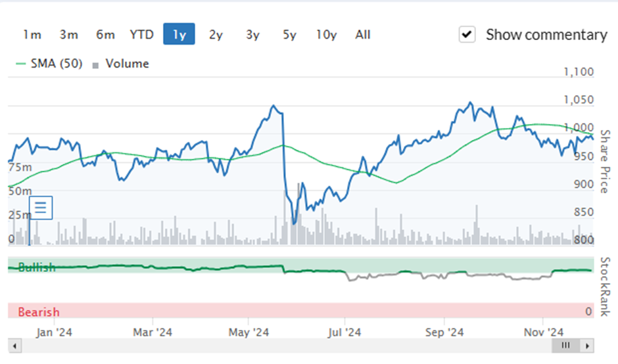Image resolution: width=618 pixels, height=364 pixels.
Task: Click the Show commentary label text
Action: [x=546, y=35]
